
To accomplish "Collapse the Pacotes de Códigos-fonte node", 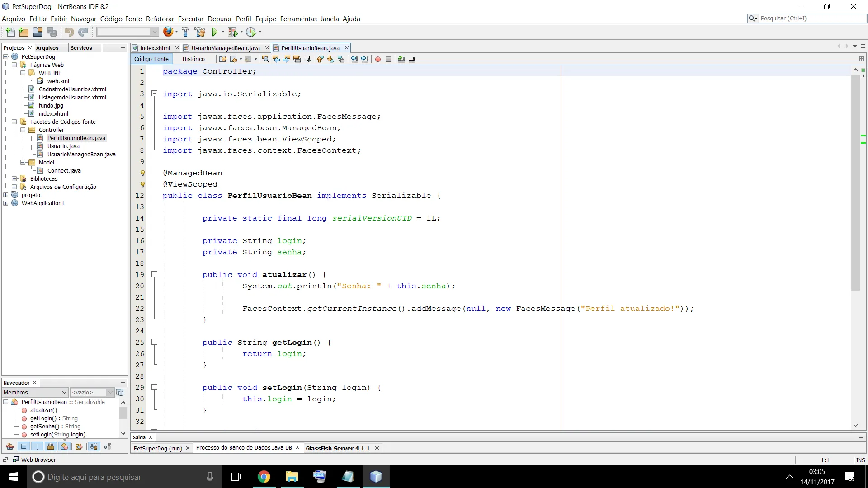I will tap(14, 122).
